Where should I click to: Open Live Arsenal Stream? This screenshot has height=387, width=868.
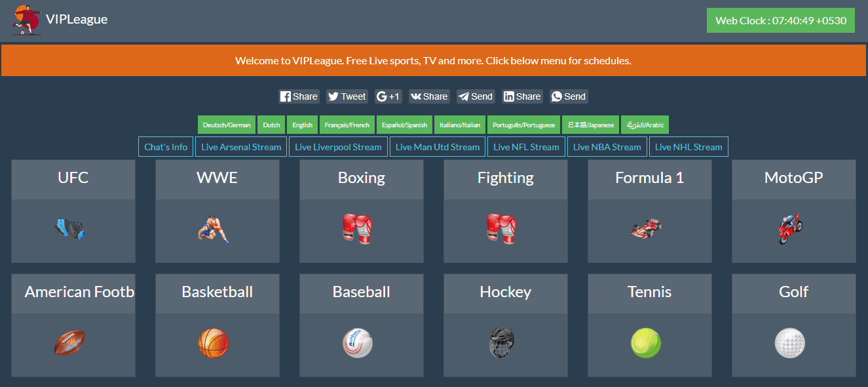pyautogui.click(x=241, y=147)
